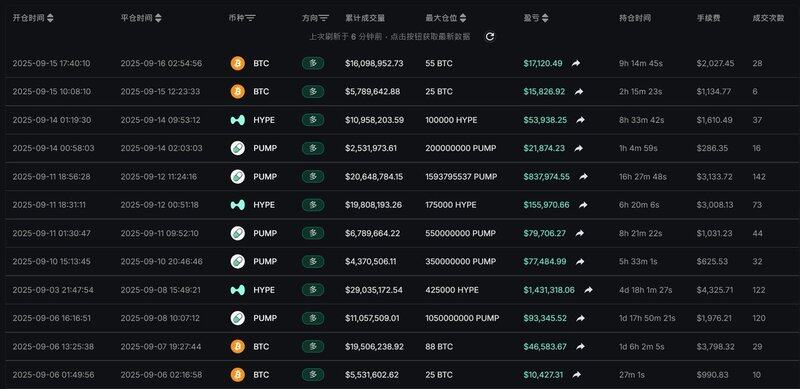
Task: Click the BTC coin icon in top row
Action: tap(238, 63)
